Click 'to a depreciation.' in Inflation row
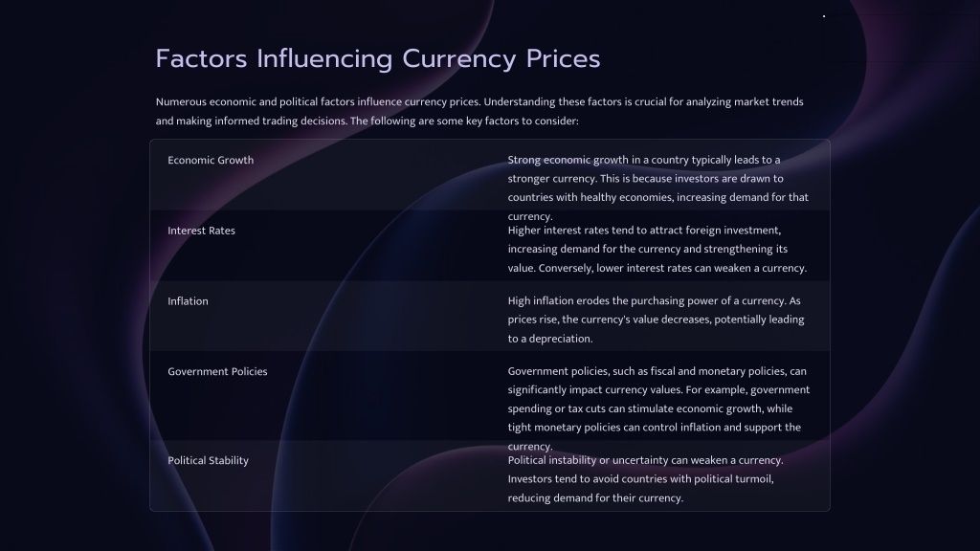 point(550,339)
